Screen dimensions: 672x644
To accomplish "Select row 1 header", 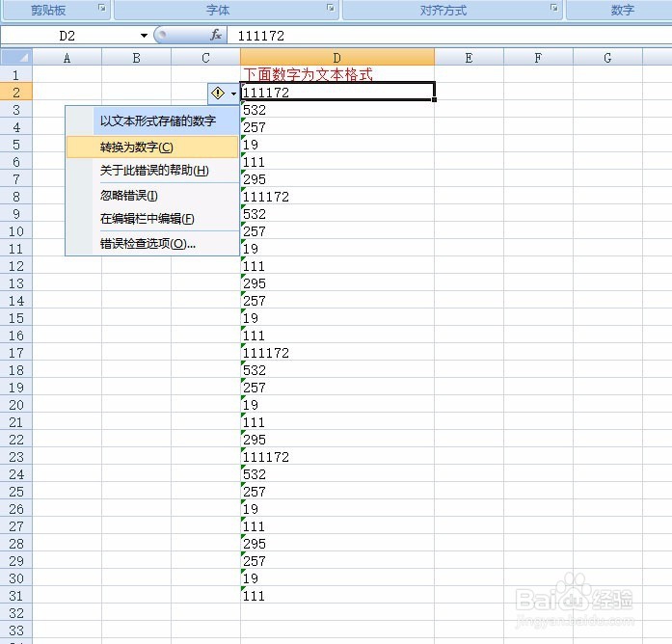I will (x=16, y=75).
